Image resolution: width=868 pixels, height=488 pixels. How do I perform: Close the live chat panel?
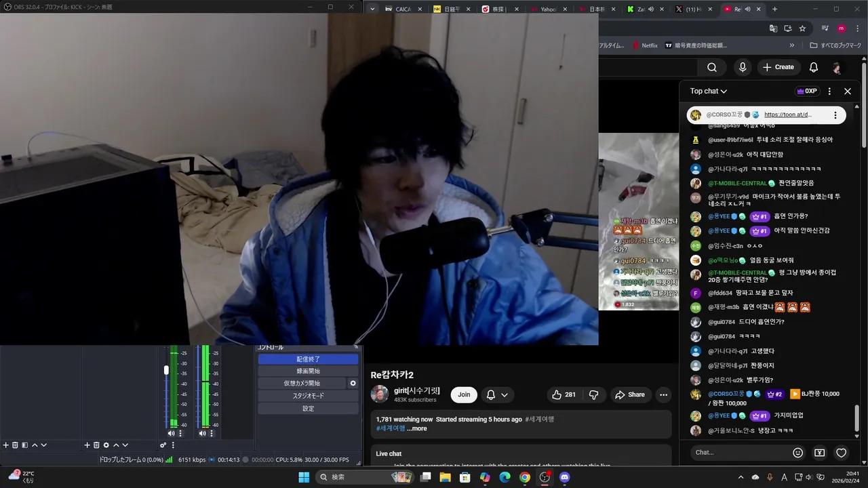pos(847,91)
